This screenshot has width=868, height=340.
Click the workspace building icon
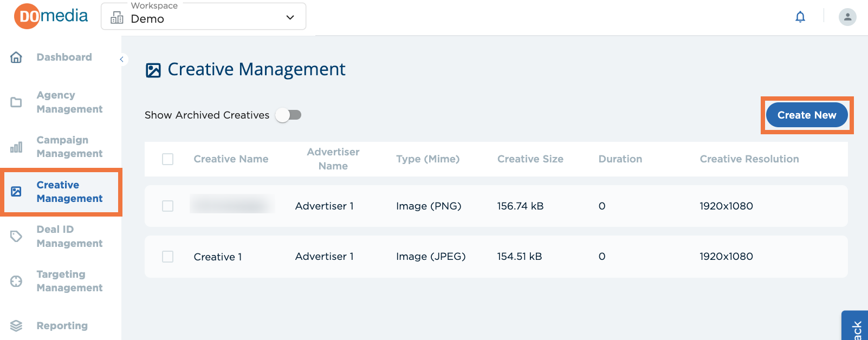click(117, 18)
